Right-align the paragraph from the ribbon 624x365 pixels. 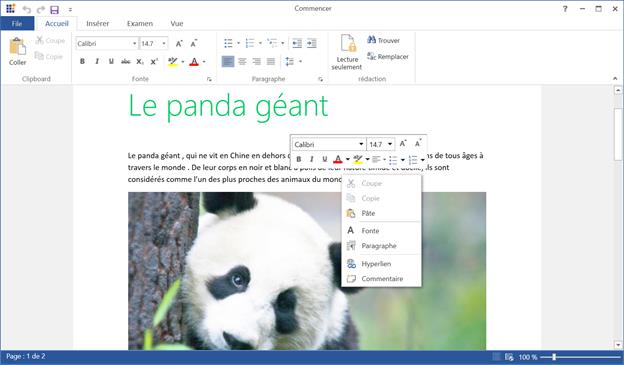coord(256,61)
